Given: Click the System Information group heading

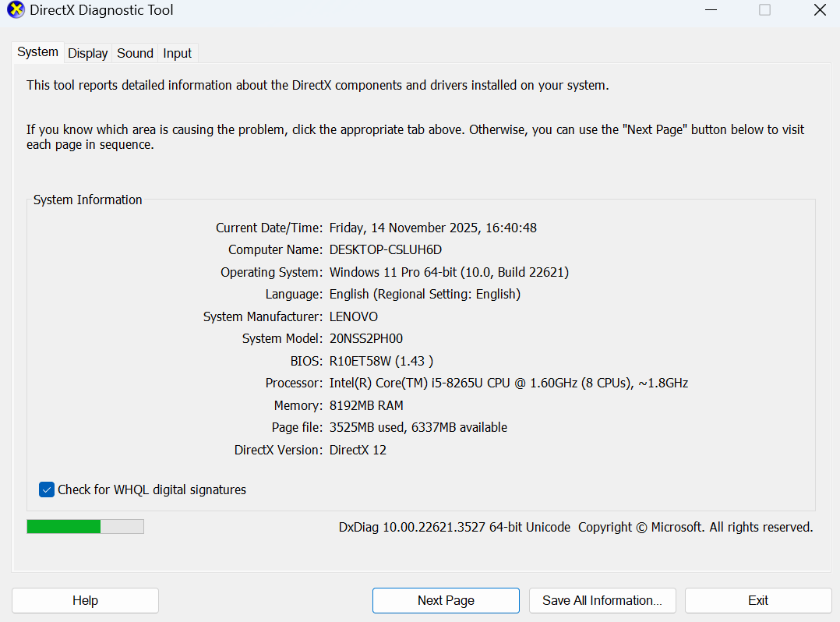Looking at the screenshot, I should (87, 200).
